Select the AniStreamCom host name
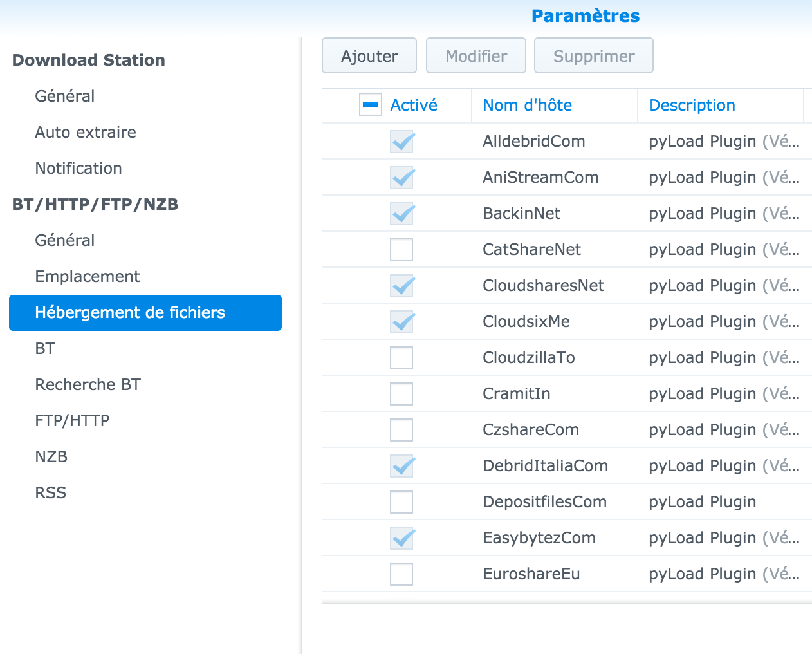This screenshot has height=654, width=812. (x=540, y=177)
